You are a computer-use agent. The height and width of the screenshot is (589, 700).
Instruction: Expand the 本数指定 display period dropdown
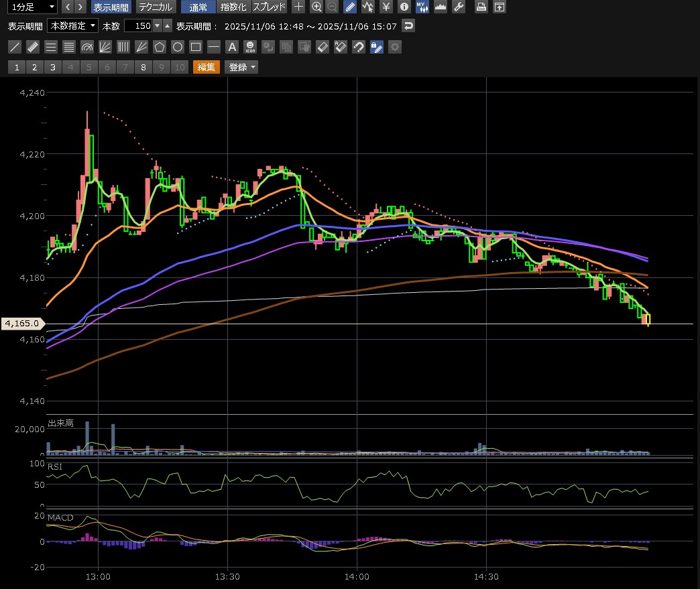pyautogui.click(x=72, y=26)
